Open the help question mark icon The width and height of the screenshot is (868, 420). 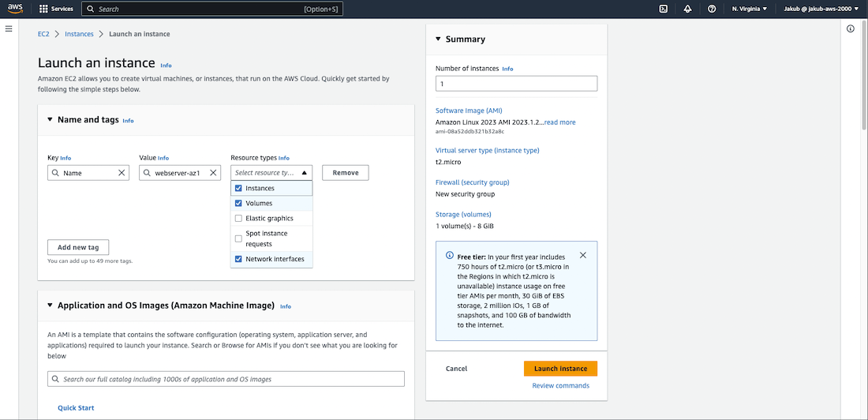(x=712, y=9)
